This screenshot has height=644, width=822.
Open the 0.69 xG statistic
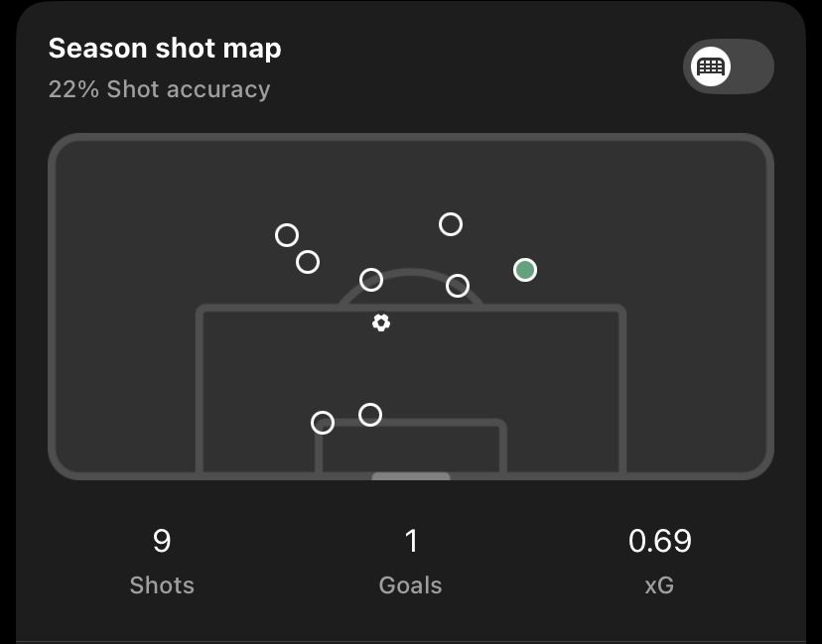click(659, 559)
